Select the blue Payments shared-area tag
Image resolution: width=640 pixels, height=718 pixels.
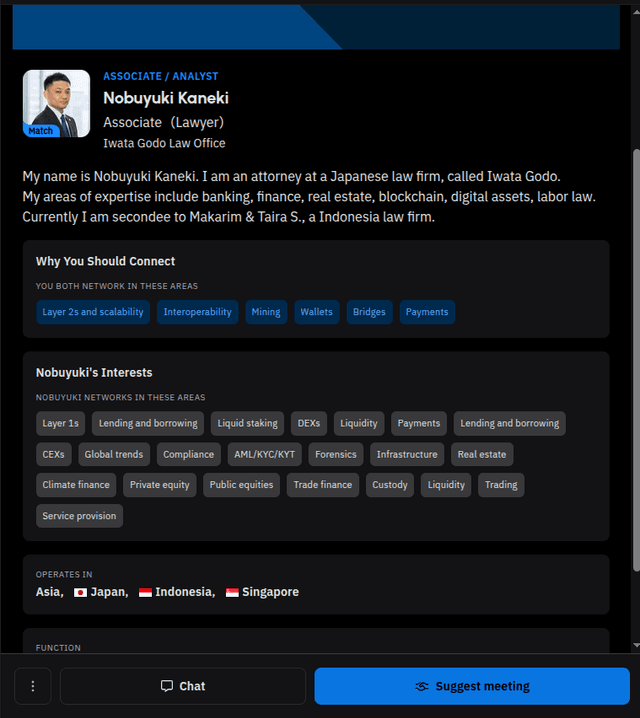coord(427,312)
